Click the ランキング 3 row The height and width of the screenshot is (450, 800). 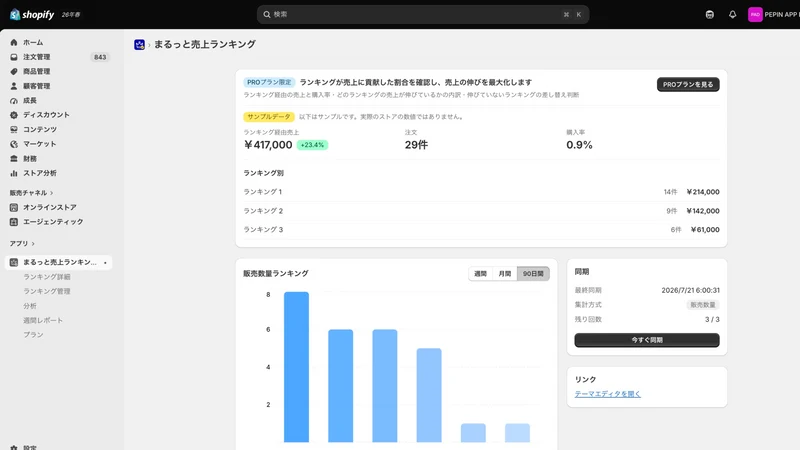pyautogui.click(x=481, y=230)
